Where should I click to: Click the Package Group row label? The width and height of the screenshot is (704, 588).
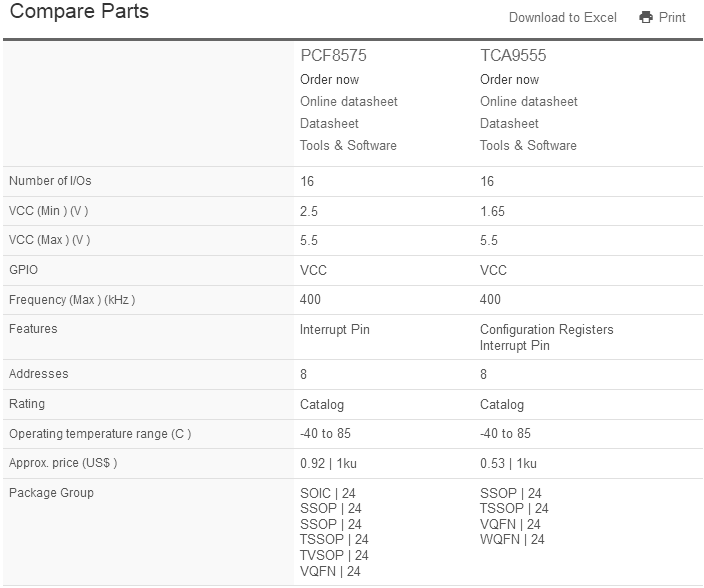pos(51,493)
